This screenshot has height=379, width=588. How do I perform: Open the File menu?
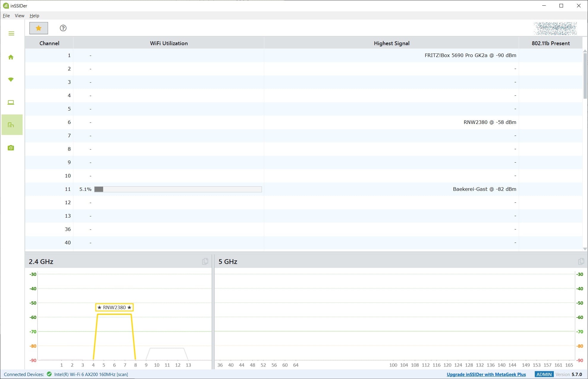6,16
